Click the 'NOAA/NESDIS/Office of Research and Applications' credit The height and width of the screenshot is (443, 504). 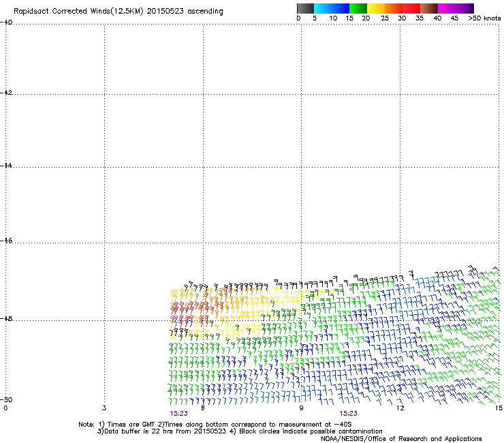click(x=401, y=439)
